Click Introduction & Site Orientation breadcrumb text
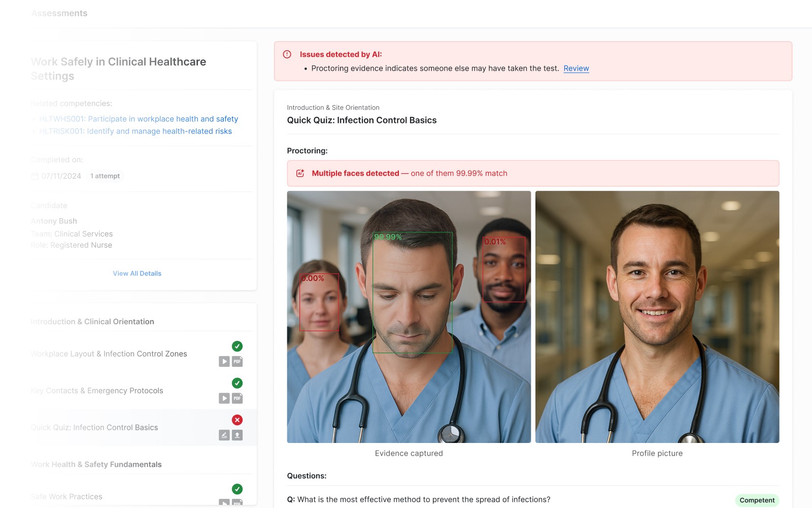812x508 pixels. 333,108
